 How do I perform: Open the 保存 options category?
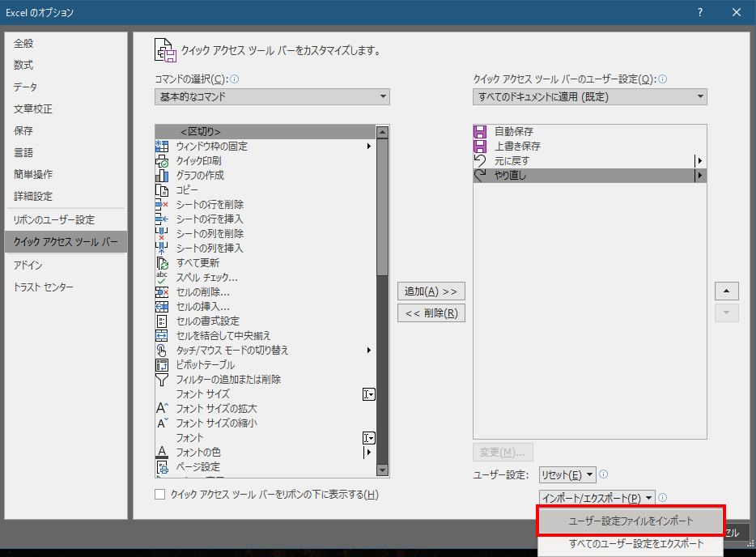click(x=66, y=130)
